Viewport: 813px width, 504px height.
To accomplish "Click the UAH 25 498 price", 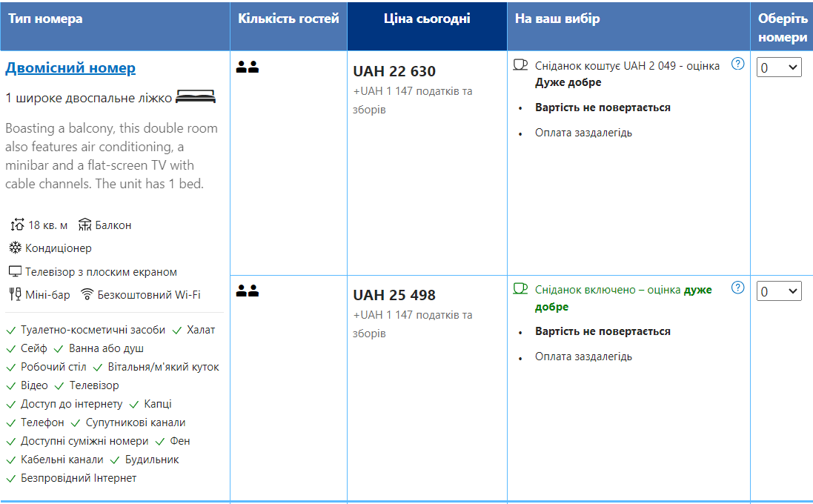I will 394,295.
